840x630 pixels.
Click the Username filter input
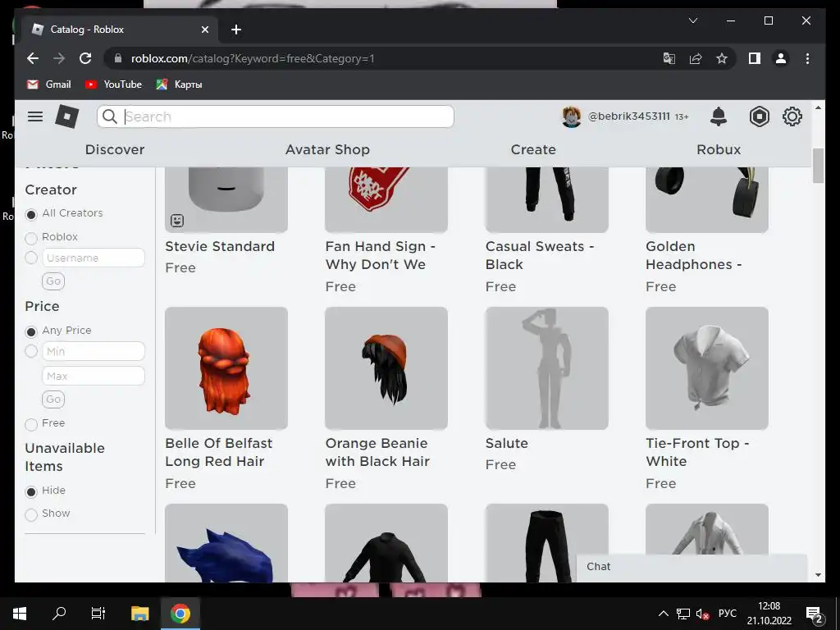(x=94, y=258)
